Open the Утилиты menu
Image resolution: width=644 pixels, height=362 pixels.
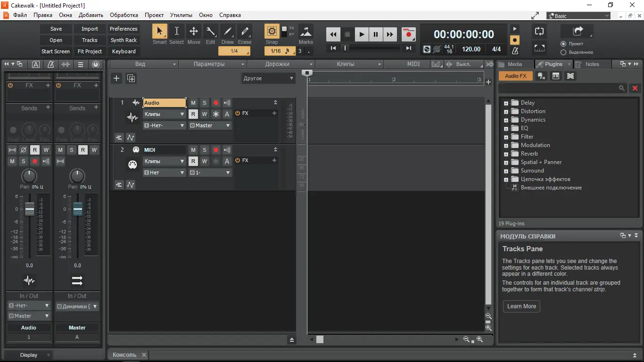click(181, 15)
